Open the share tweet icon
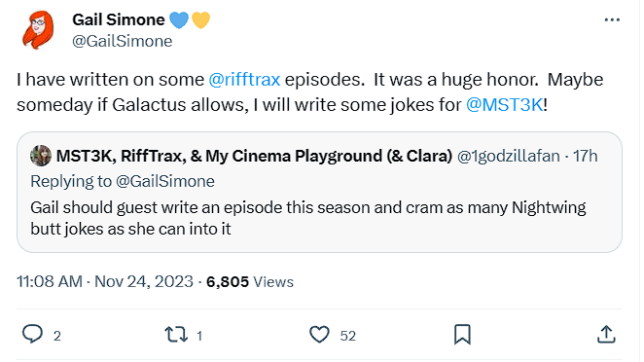644x362 pixels. [x=606, y=334]
